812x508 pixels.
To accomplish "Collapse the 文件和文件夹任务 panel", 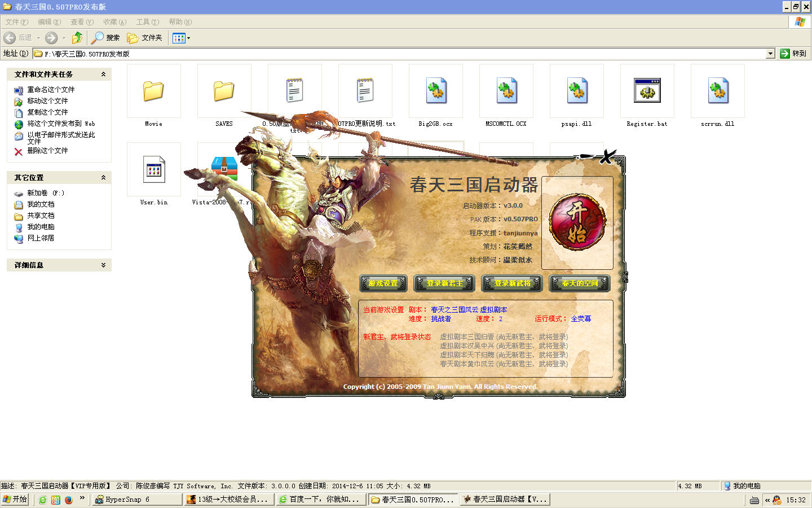I will 103,75.
